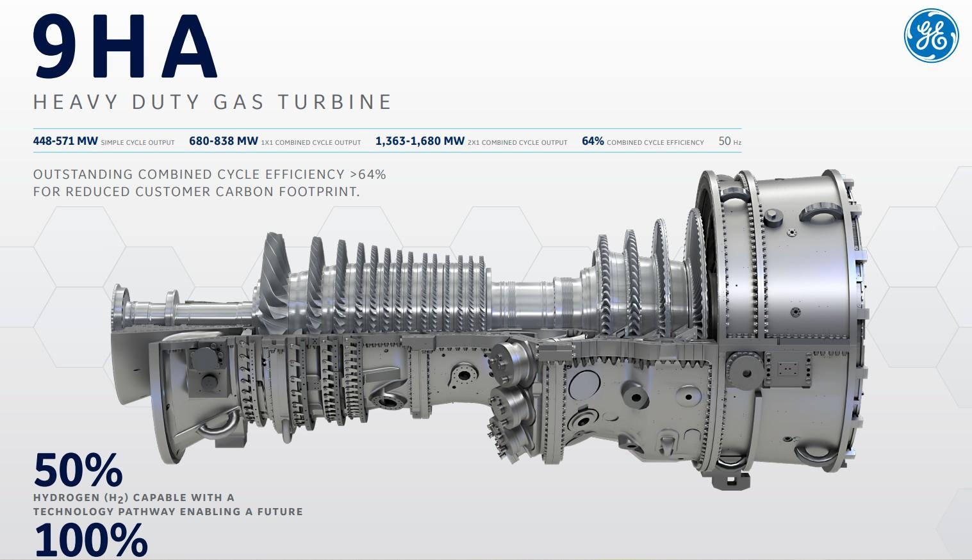Select the Outstanding Combined Cycle Efficiency >64% line
Image resolution: width=972 pixels, height=560 pixels.
point(210,174)
